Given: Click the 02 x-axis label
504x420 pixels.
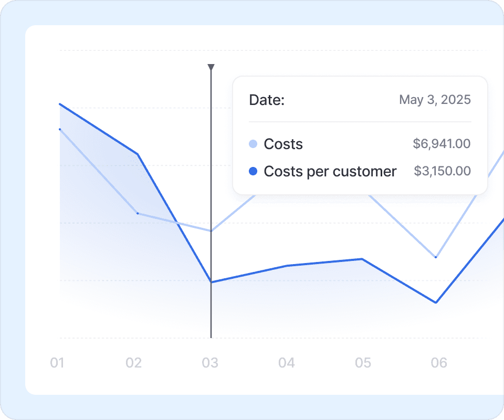Looking at the screenshot, I should click(x=134, y=363).
